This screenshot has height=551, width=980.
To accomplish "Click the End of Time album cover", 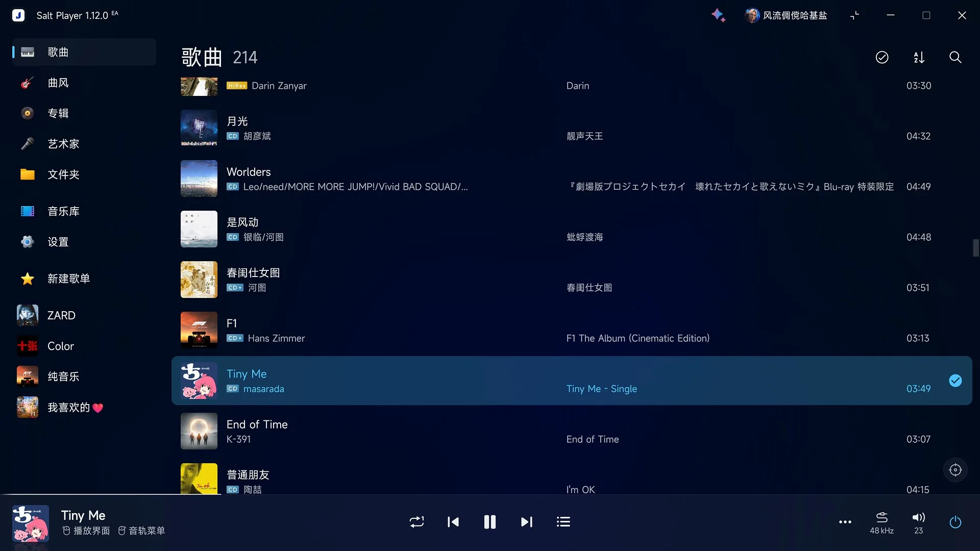I will (x=199, y=431).
